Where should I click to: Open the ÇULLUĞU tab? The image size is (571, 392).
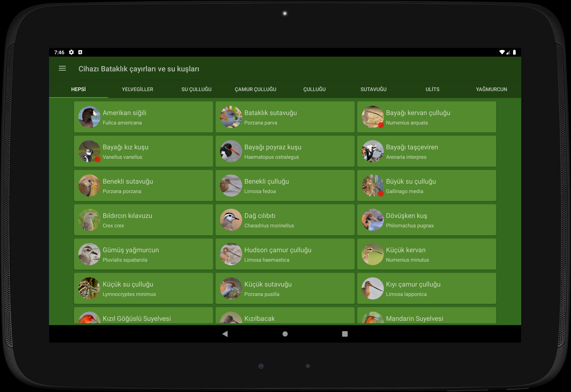(x=314, y=89)
